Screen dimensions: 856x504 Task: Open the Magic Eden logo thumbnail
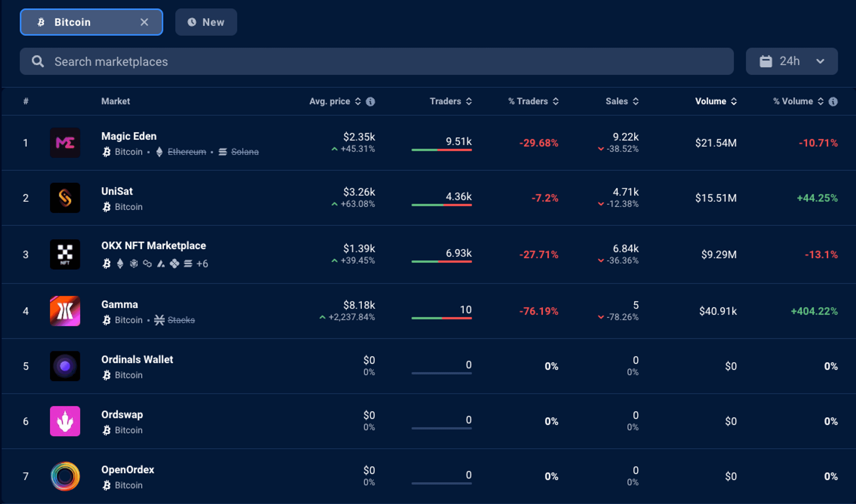pyautogui.click(x=65, y=143)
